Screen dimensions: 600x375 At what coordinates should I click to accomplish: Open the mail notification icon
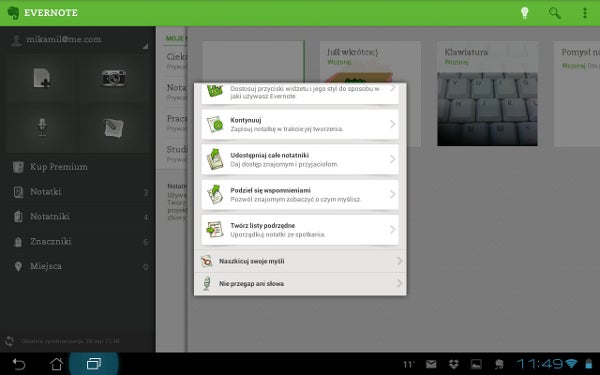[x=431, y=364]
